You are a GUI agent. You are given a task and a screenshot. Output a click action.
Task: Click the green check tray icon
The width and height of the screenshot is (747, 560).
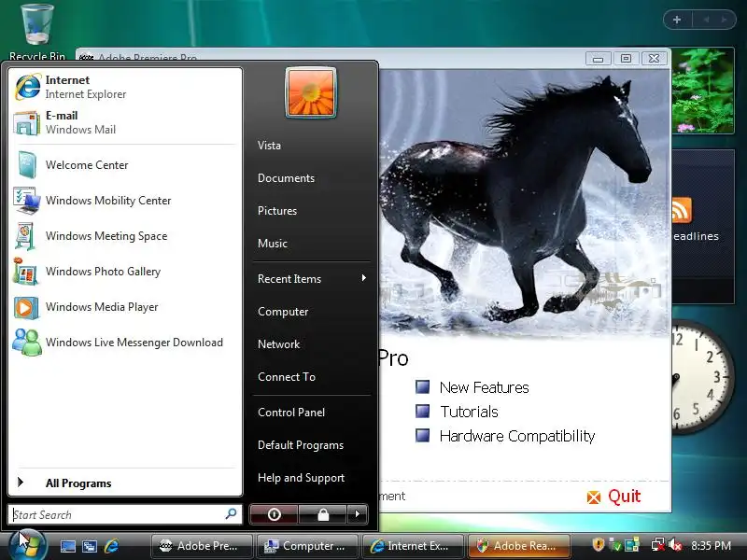[x=615, y=545]
